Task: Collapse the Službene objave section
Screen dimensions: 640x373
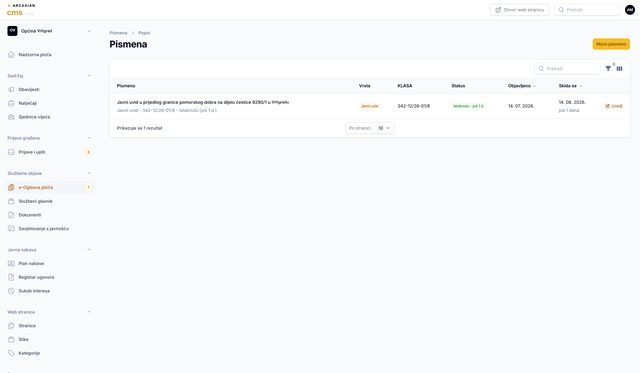Action: [x=89, y=173]
